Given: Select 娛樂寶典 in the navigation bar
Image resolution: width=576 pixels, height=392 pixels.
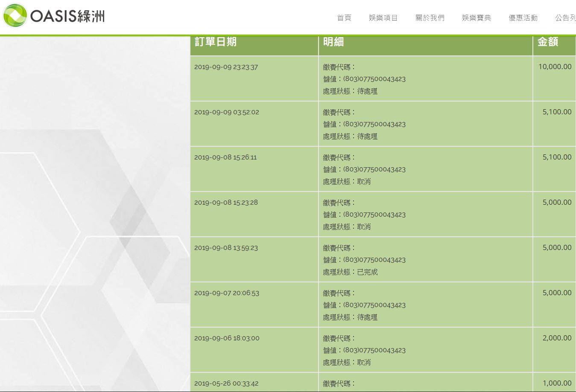Looking at the screenshot, I should (x=476, y=18).
